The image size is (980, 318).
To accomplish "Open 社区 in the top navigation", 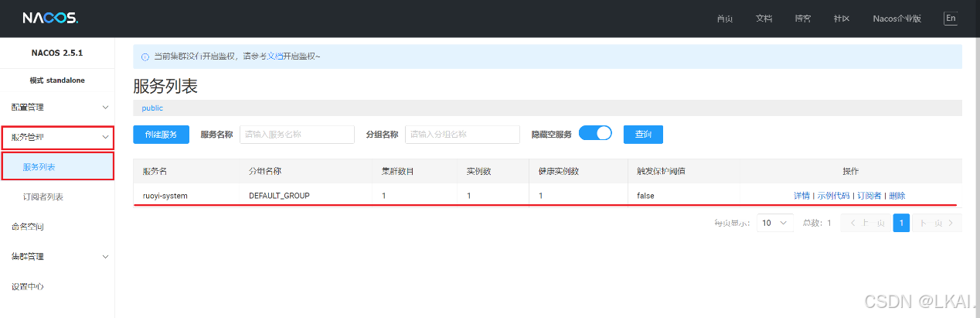I will pyautogui.click(x=841, y=18).
